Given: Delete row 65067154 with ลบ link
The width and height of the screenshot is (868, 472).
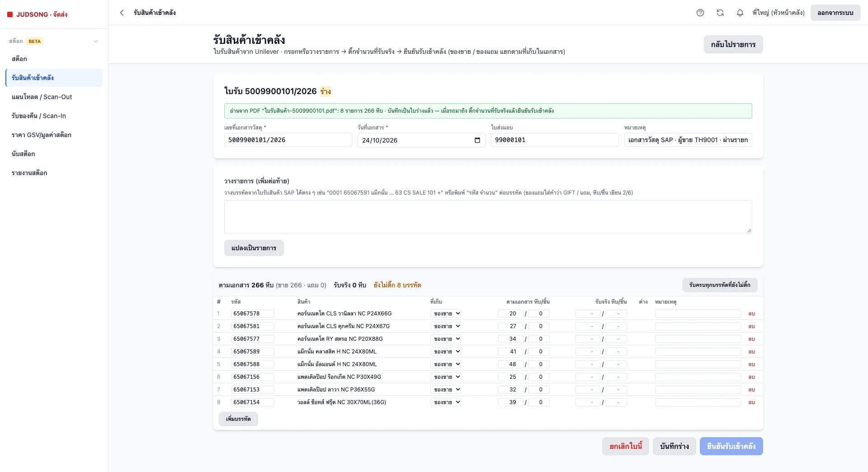Looking at the screenshot, I should pos(751,402).
